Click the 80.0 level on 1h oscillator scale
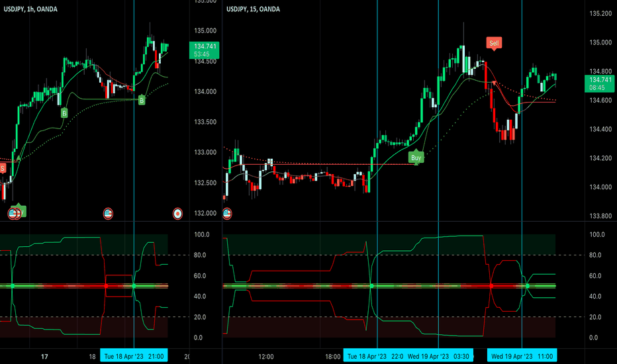The height and width of the screenshot is (364, 617). (200, 255)
